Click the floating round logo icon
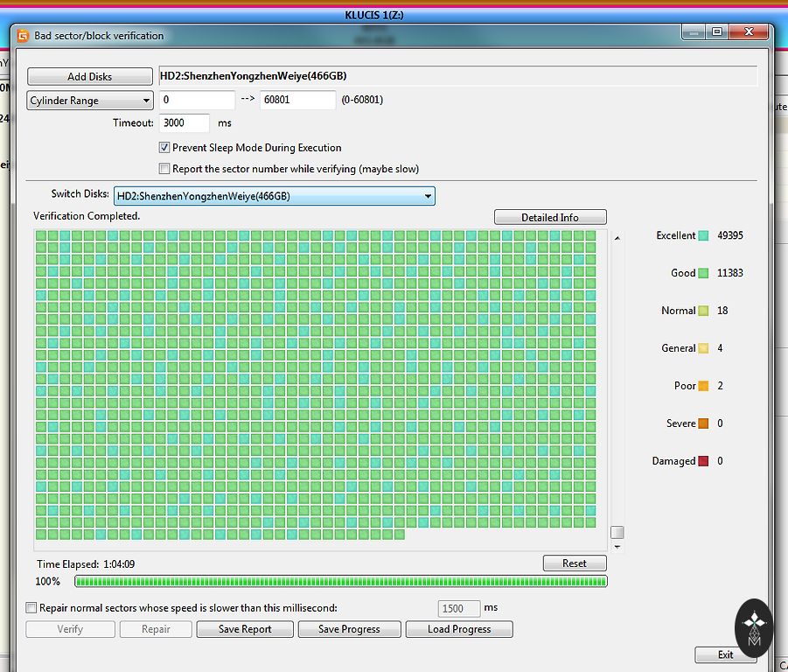The height and width of the screenshot is (672, 788). pos(754,627)
